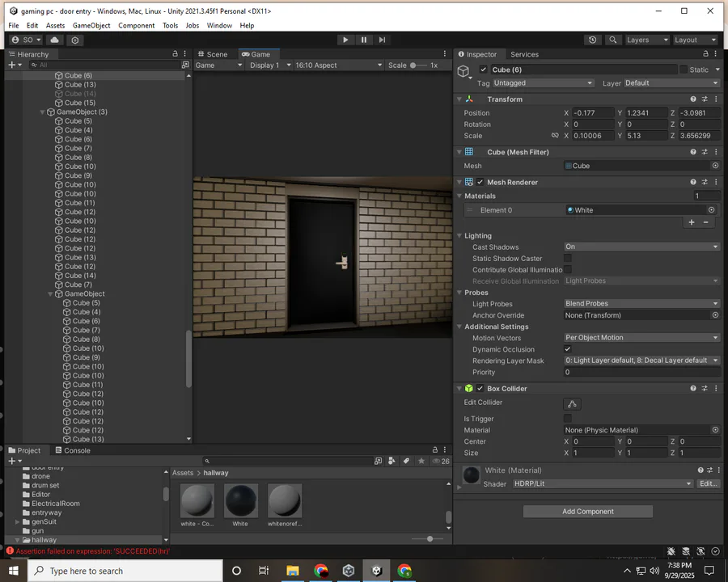
Task: Open the Tag dropdown showing Untagged
Action: pyautogui.click(x=544, y=83)
